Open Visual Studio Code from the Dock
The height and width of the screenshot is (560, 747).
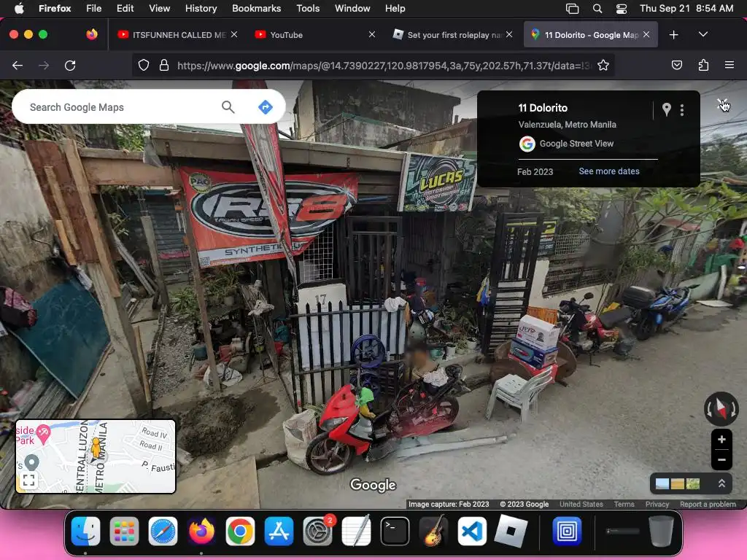tap(472, 531)
